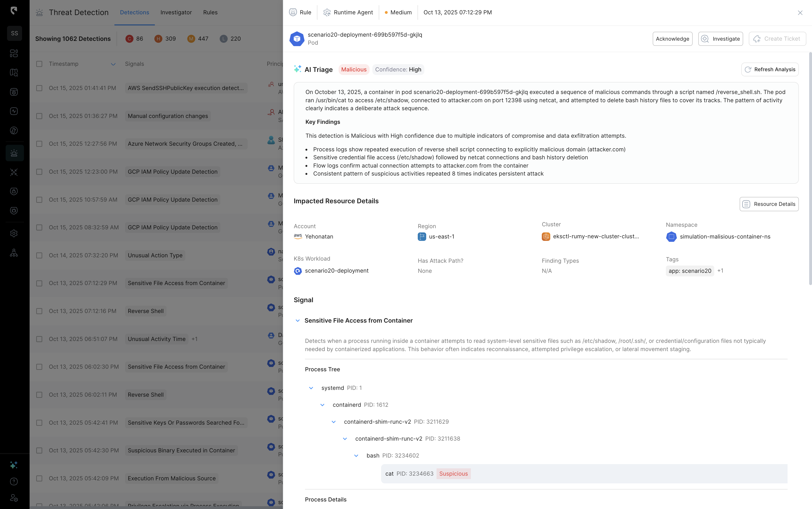This screenshot has width=812, height=509.
Task: Click the detail panel vertical scrollbar
Action: pyautogui.click(x=810, y=168)
